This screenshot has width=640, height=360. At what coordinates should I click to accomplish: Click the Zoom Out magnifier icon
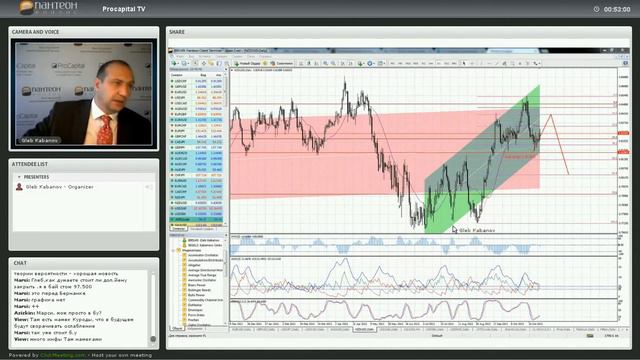click(333, 63)
